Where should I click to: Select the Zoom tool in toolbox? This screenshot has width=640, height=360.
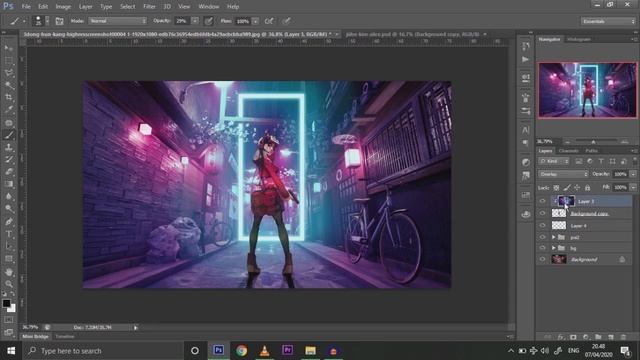pyautogui.click(x=9, y=284)
